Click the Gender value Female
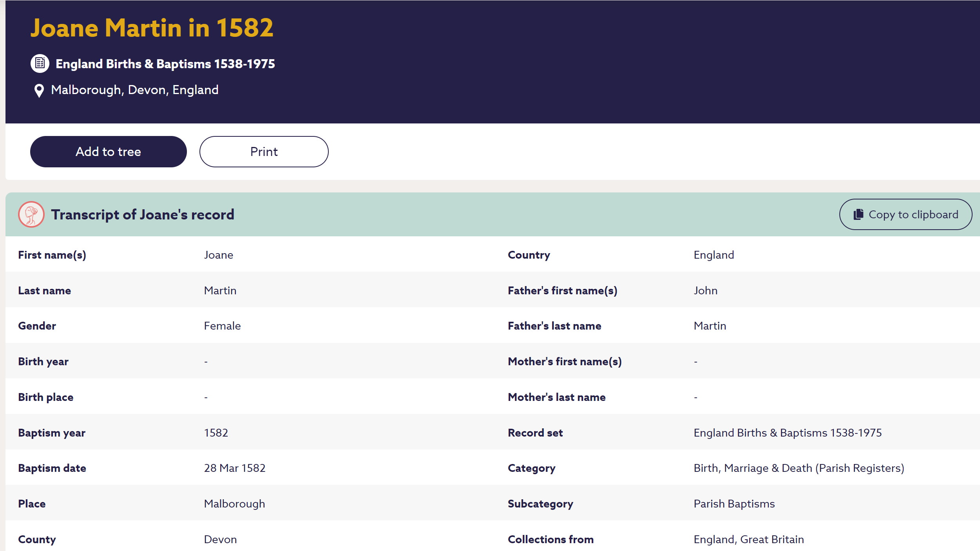The width and height of the screenshot is (980, 551). [x=222, y=326]
